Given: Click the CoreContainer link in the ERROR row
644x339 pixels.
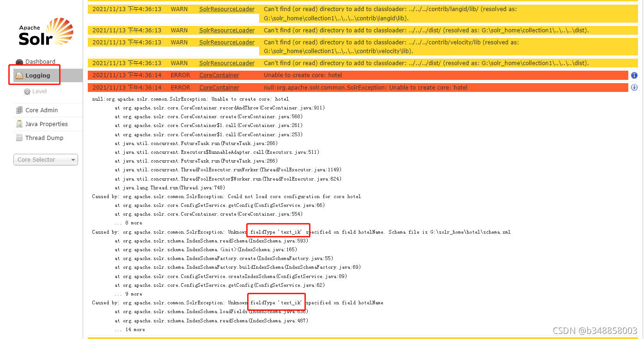Looking at the screenshot, I should (x=219, y=75).
